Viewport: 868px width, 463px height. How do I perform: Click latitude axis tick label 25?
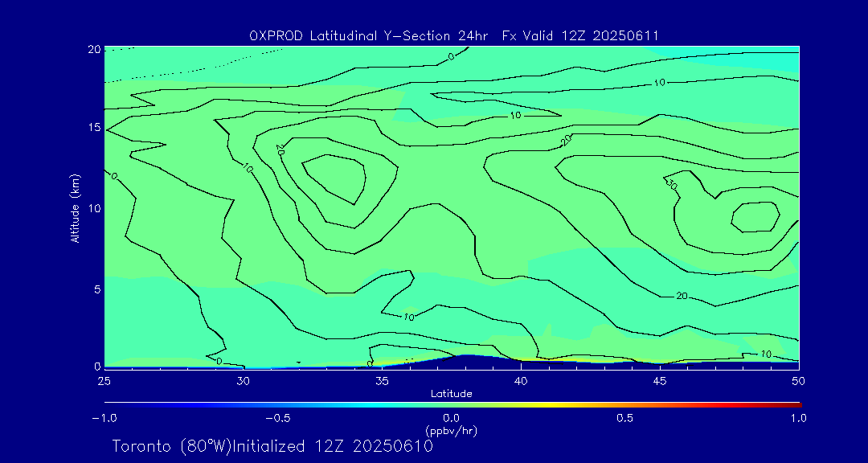(x=104, y=381)
